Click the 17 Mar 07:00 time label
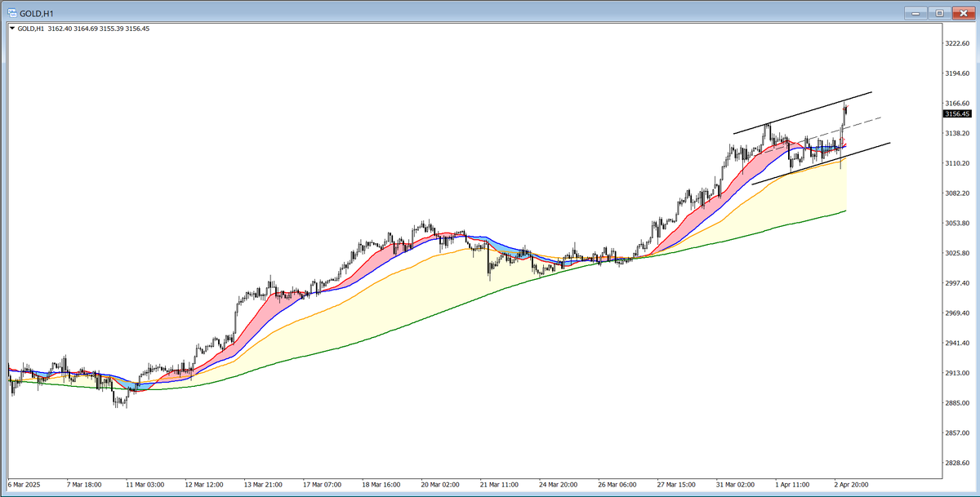The image size is (980, 497). 323,484
